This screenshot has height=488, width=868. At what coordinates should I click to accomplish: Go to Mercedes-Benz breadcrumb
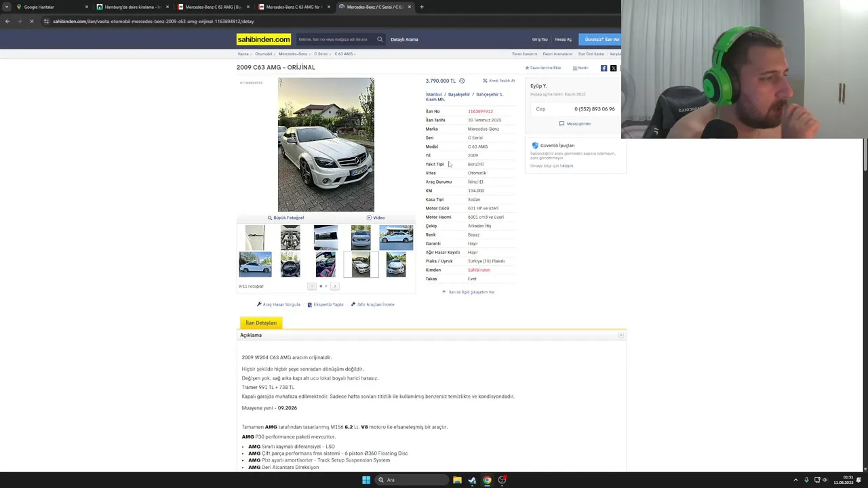tap(293, 54)
